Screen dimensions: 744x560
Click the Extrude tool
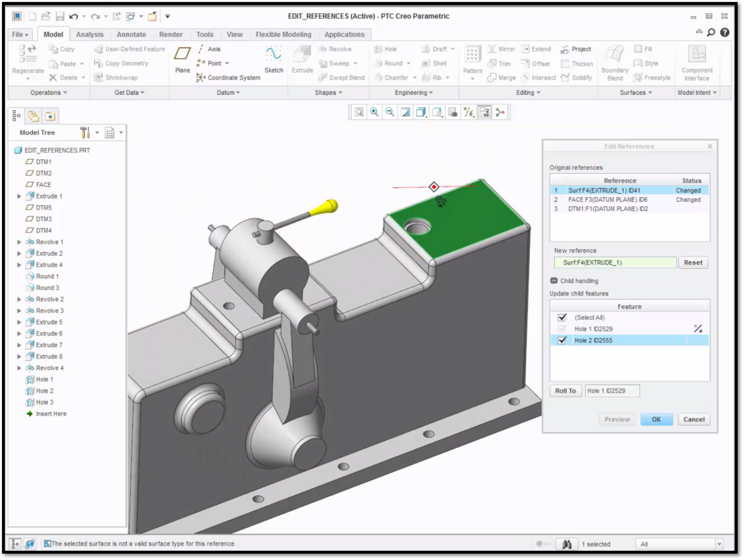(x=302, y=60)
